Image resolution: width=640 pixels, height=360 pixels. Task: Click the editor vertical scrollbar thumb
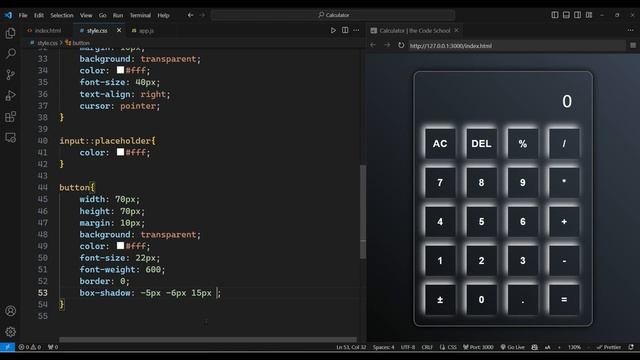coord(363,211)
